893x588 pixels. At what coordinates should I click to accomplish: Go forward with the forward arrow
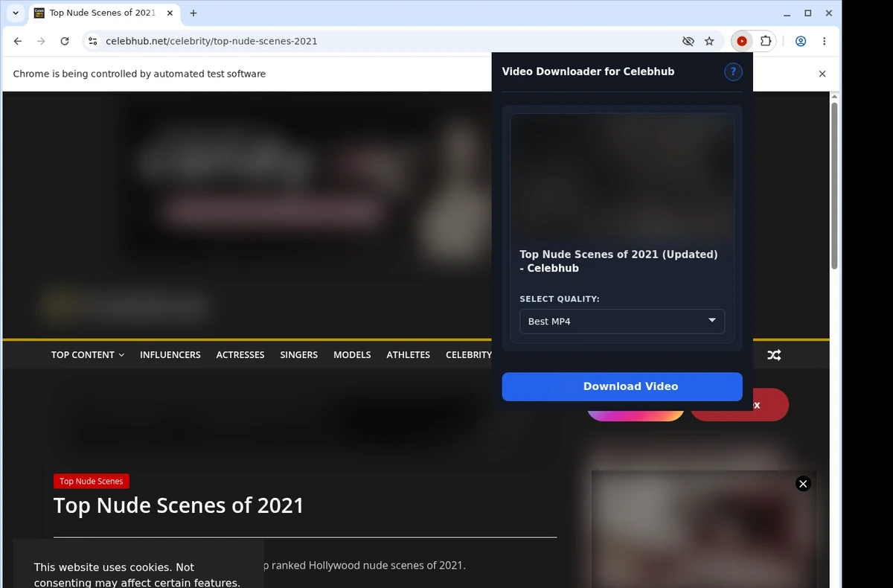(x=41, y=42)
